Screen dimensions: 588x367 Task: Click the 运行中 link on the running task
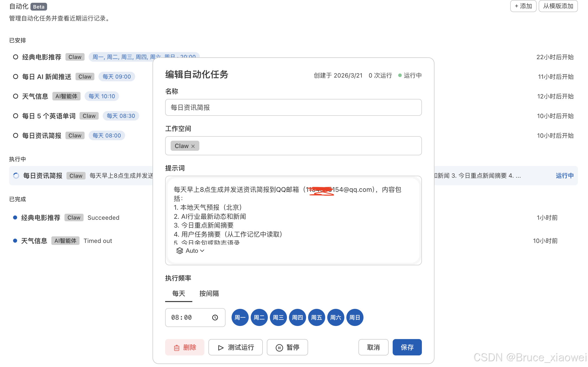(564, 175)
